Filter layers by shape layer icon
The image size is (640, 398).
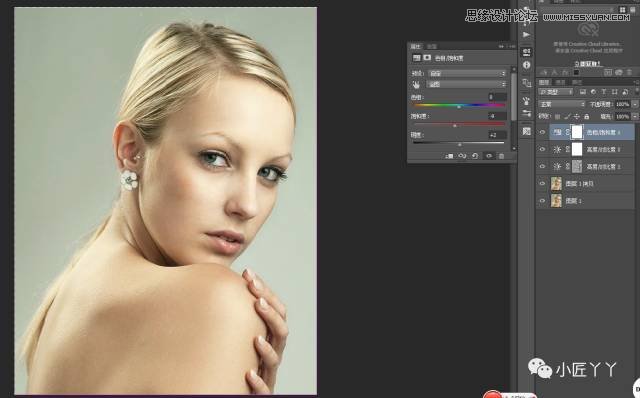[x=614, y=92]
